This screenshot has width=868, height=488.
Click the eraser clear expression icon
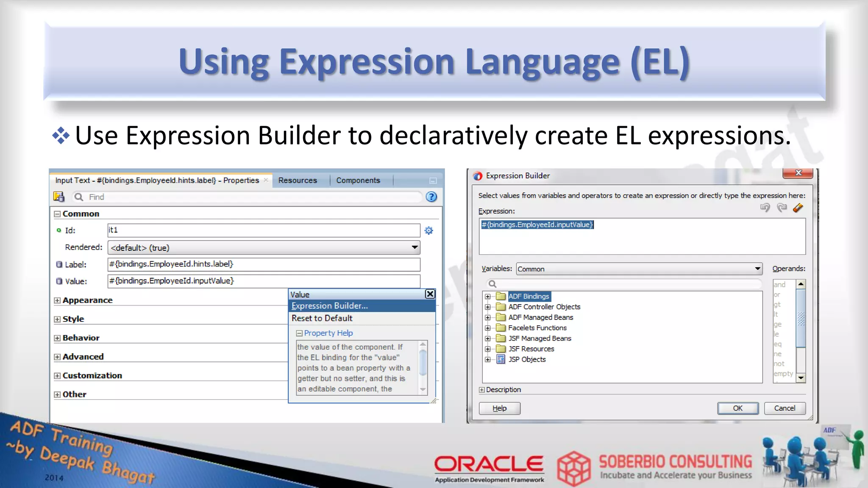(798, 208)
